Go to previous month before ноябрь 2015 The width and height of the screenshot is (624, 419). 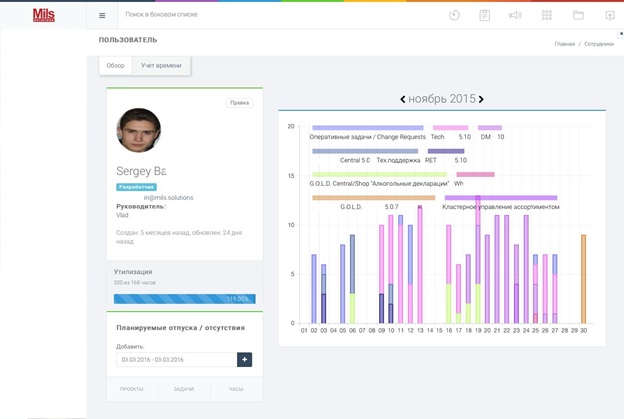pyautogui.click(x=403, y=99)
